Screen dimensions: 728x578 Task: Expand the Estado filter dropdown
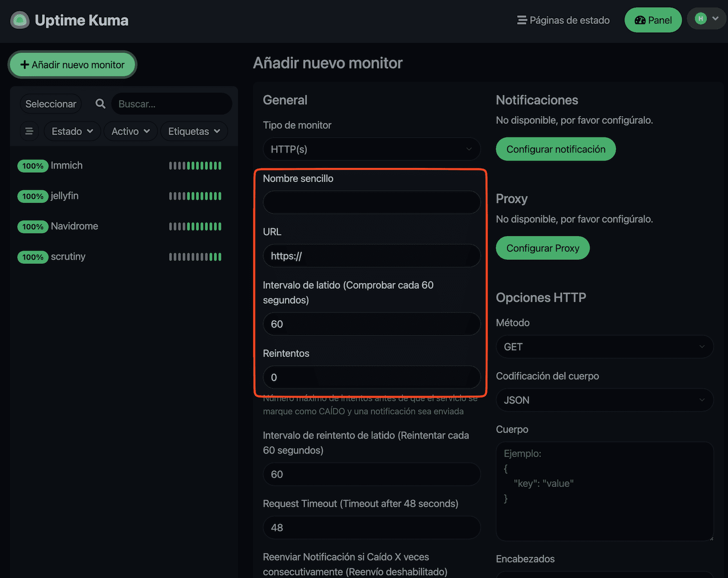coord(72,131)
